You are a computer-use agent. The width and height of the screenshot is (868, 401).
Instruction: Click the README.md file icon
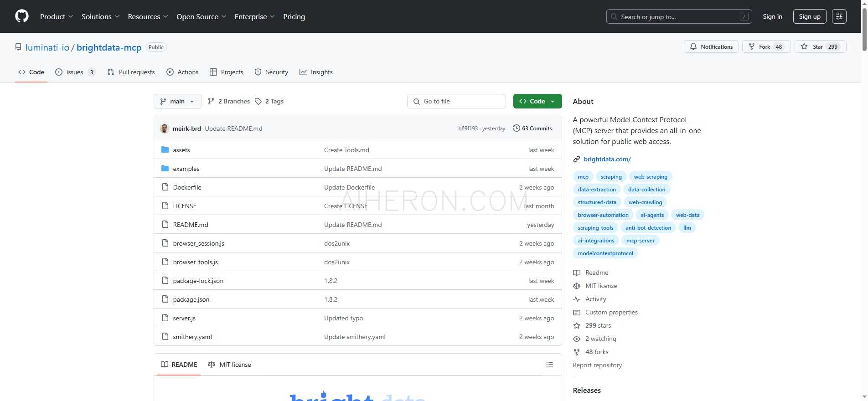[x=165, y=225]
